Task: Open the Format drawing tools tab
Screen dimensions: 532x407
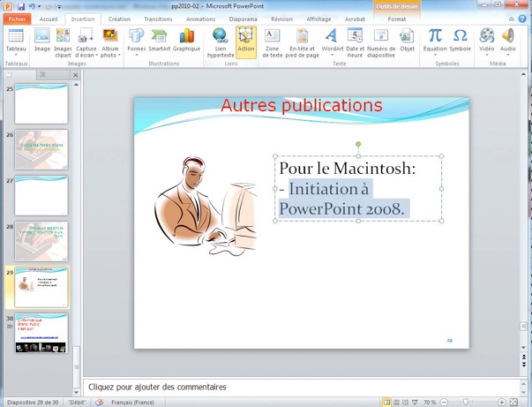Action: [397, 19]
